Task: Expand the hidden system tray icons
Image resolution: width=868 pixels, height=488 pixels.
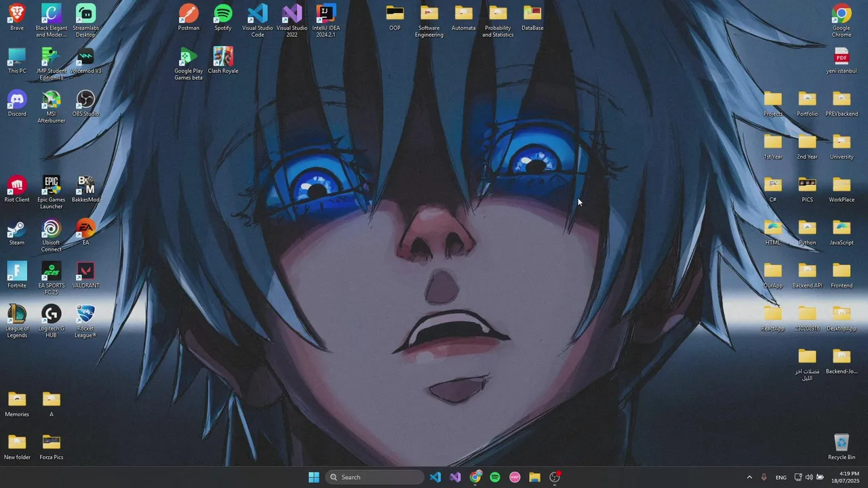Action: (x=749, y=477)
